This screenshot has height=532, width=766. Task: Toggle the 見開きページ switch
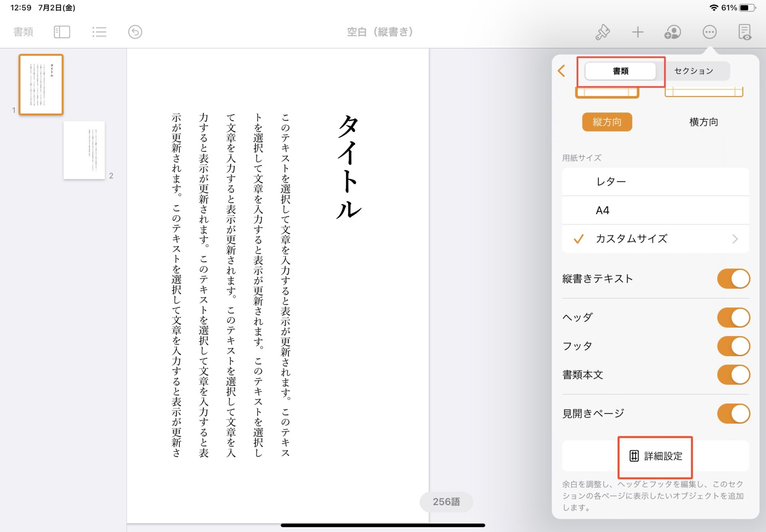pyautogui.click(x=733, y=414)
